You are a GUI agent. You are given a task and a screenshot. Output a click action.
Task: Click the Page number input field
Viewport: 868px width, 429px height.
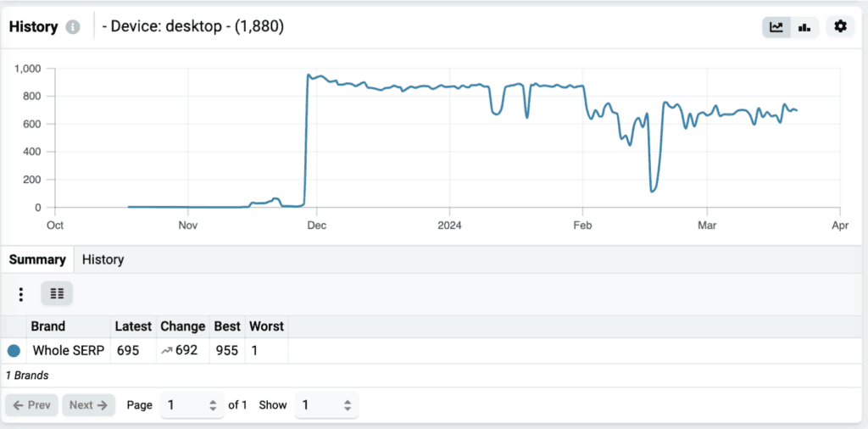click(192, 404)
